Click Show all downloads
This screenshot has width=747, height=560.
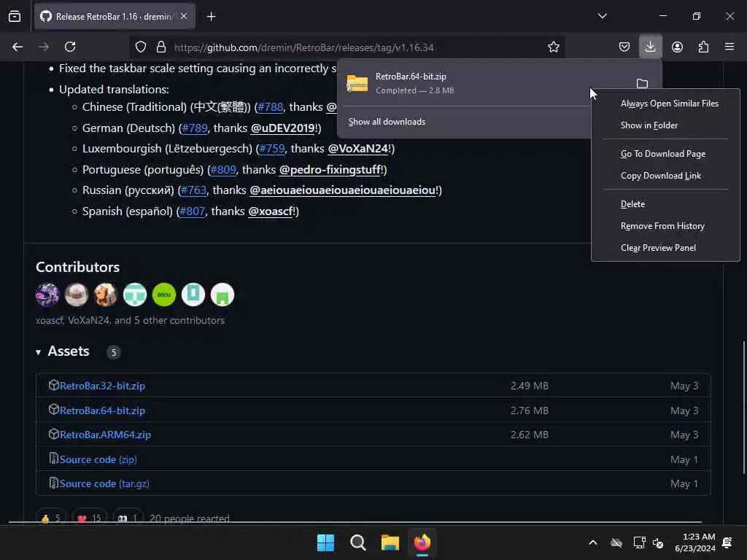point(387,122)
